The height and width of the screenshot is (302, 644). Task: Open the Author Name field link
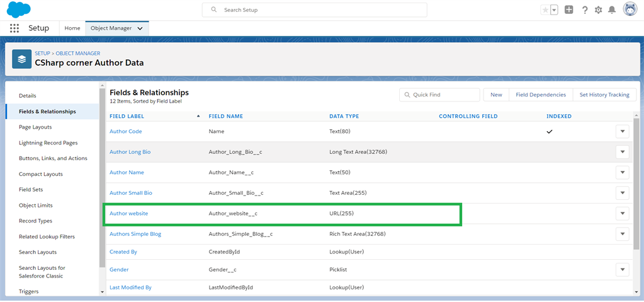127,172
